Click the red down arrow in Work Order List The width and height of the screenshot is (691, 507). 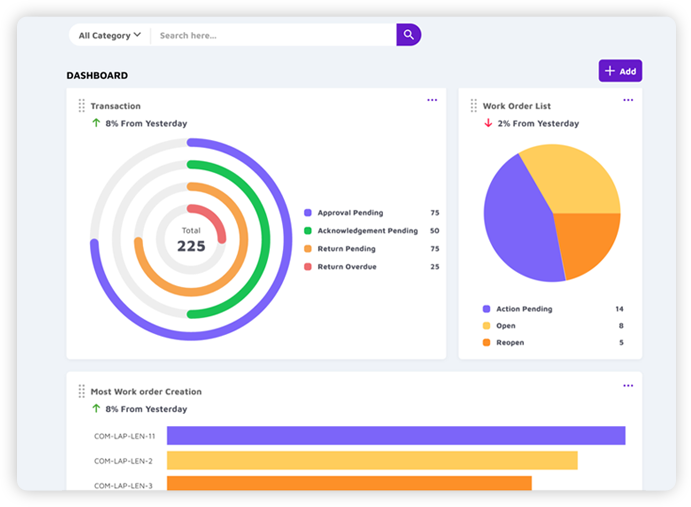point(488,123)
